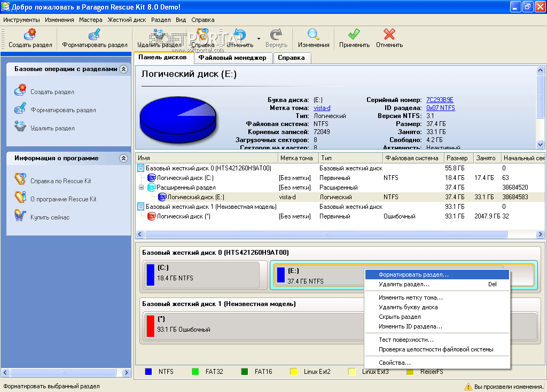Choose Изменить ID раздела... in context menu

(x=437, y=326)
